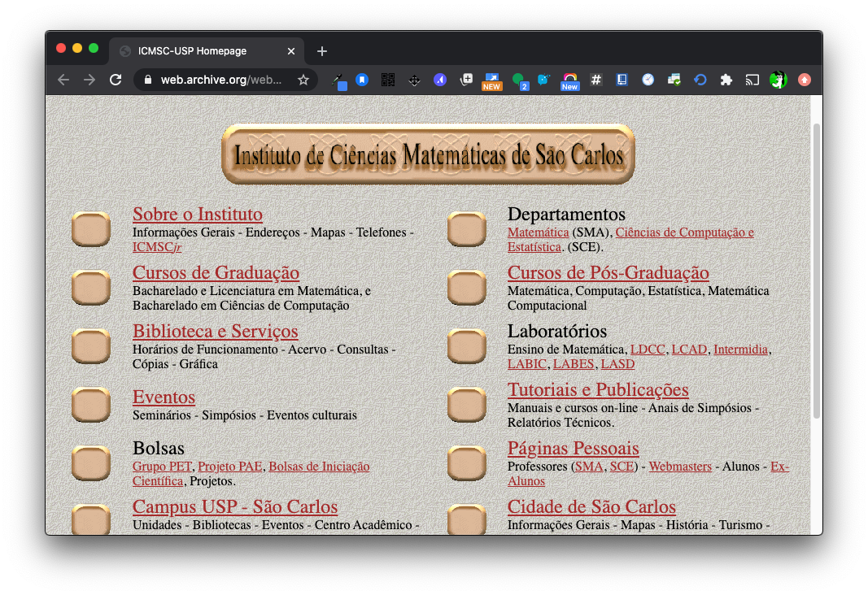Click the button icon beside Sobre o Instituto

tap(91, 229)
